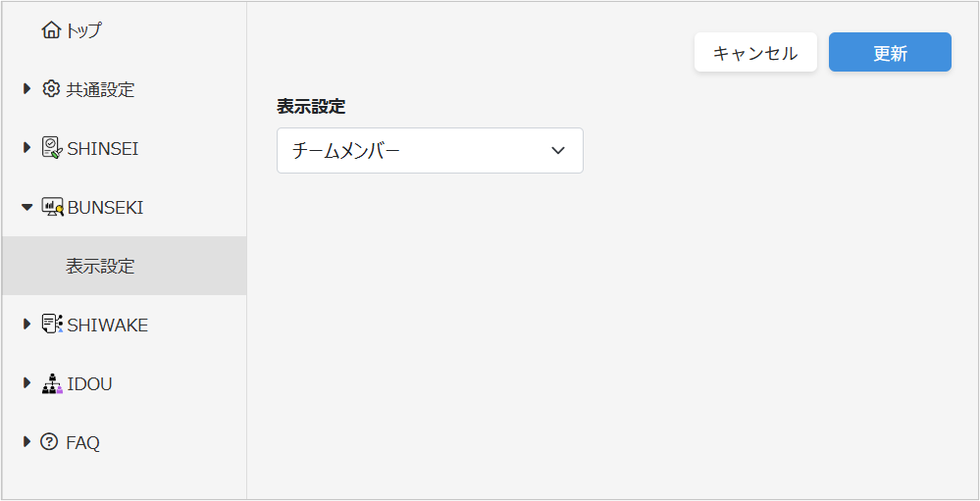Open the チームメンバー dropdown

tap(430, 151)
